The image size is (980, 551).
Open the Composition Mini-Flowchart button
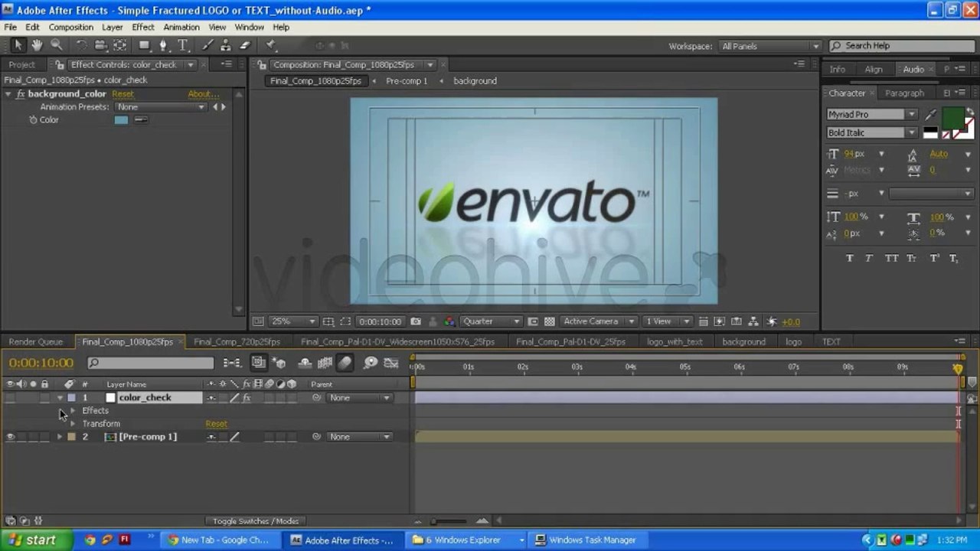(x=232, y=363)
